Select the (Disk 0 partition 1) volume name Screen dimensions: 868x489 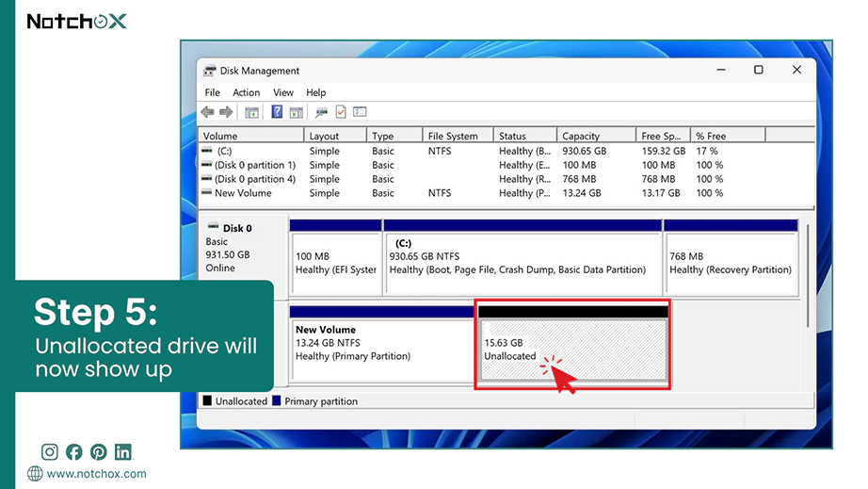coord(255,165)
